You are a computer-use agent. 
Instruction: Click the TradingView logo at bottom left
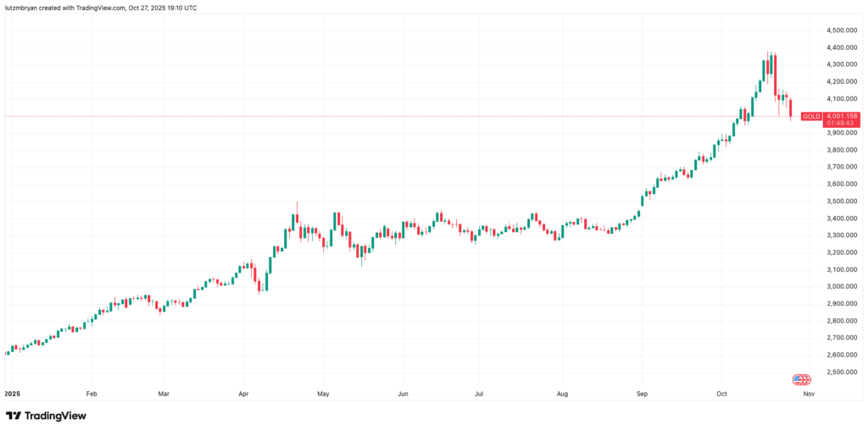(x=47, y=416)
